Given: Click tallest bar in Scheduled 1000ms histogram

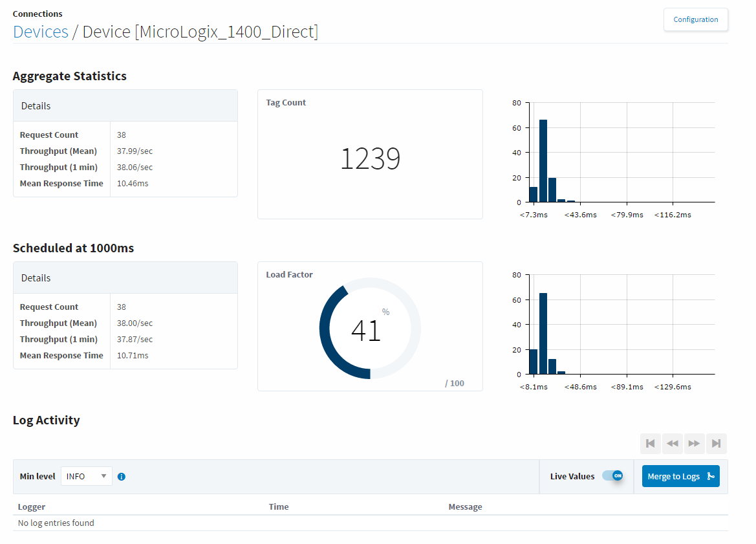Looking at the screenshot, I should pyautogui.click(x=543, y=333).
